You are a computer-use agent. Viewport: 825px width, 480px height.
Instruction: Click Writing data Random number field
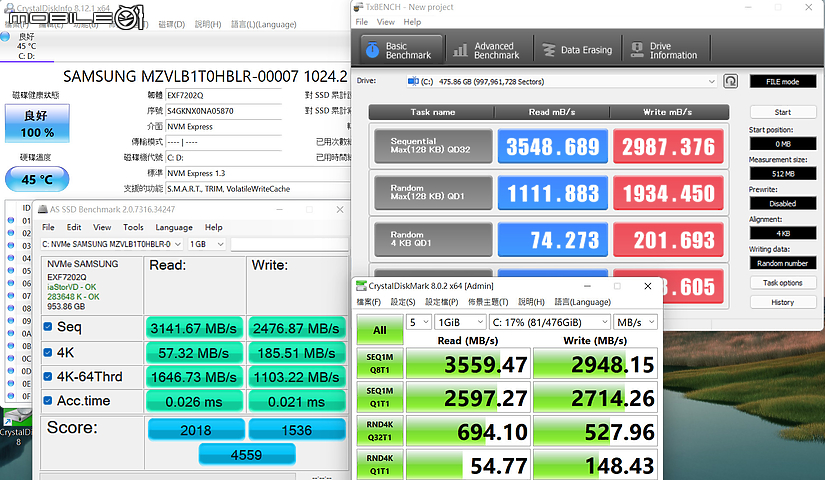782,263
